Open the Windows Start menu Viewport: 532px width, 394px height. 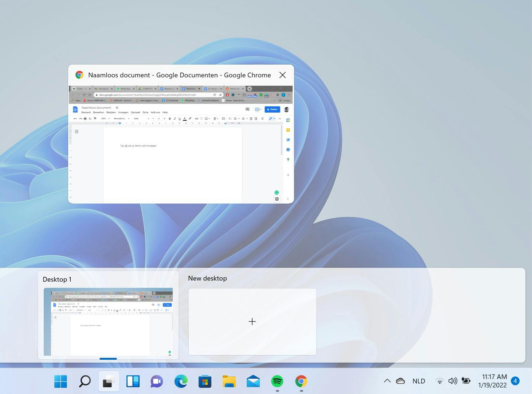[x=60, y=382]
